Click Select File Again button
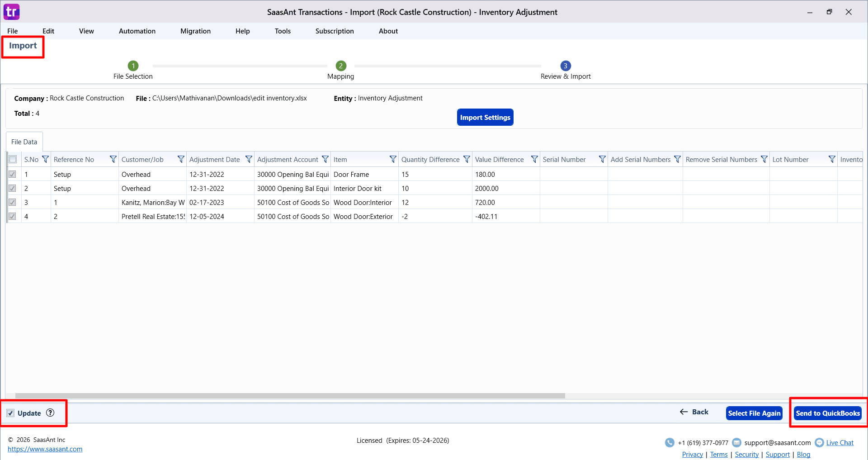The height and width of the screenshot is (460, 868). point(754,413)
